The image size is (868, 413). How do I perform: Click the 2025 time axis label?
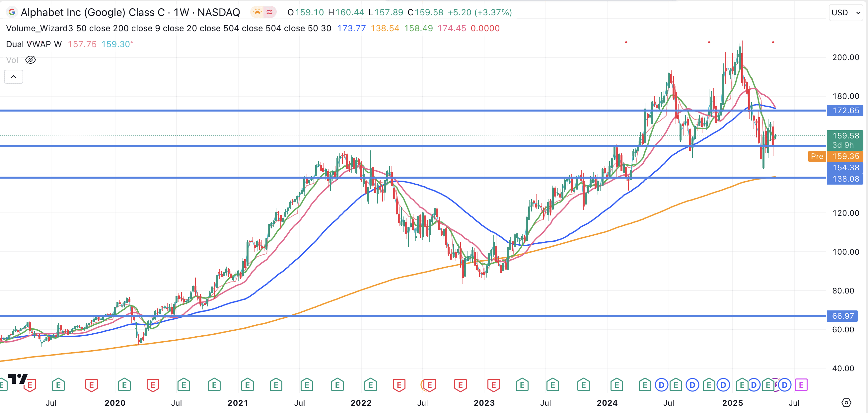pos(733,403)
